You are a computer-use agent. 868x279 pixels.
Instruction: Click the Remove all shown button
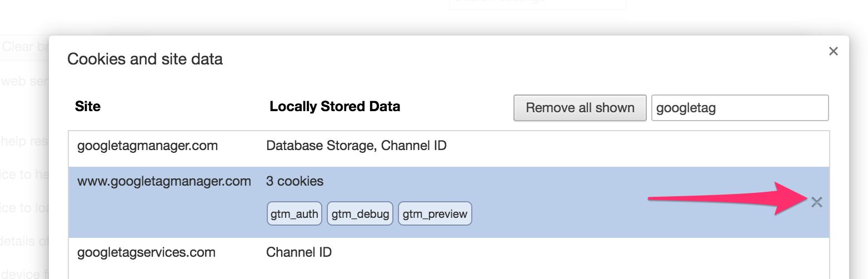pyautogui.click(x=580, y=108)
